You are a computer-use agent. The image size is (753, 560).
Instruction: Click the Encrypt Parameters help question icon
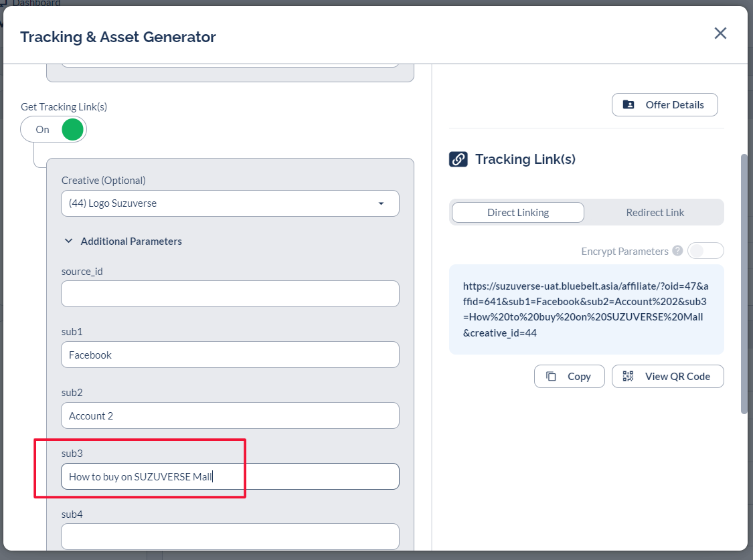point(677,251)
